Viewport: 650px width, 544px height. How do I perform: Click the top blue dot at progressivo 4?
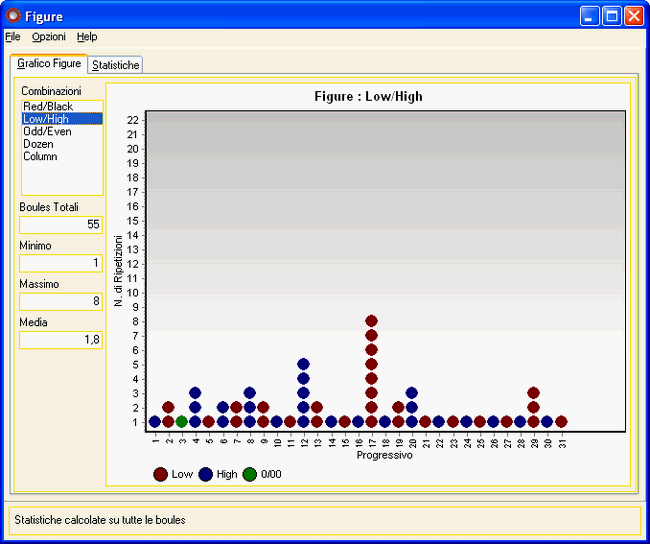pyautogui.click(x=195, y=393)
